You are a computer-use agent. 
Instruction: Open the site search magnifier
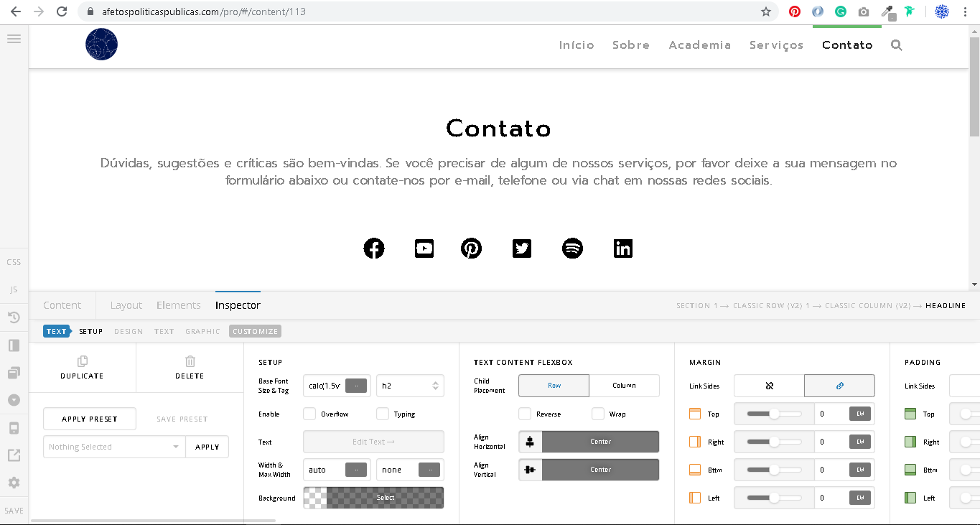pyautogui.click(x=897, y=45)
